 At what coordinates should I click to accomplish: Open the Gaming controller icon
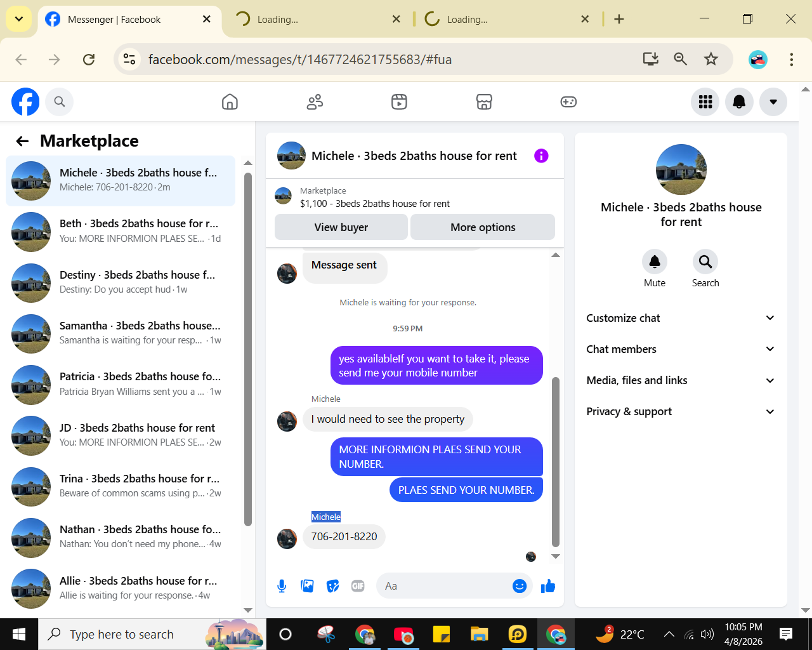click(568, 102)
